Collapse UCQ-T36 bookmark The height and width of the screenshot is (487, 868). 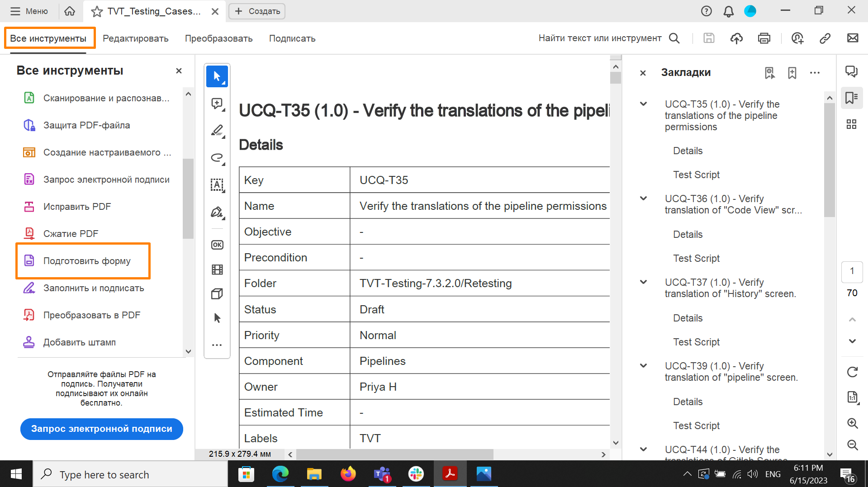[643, 199]
